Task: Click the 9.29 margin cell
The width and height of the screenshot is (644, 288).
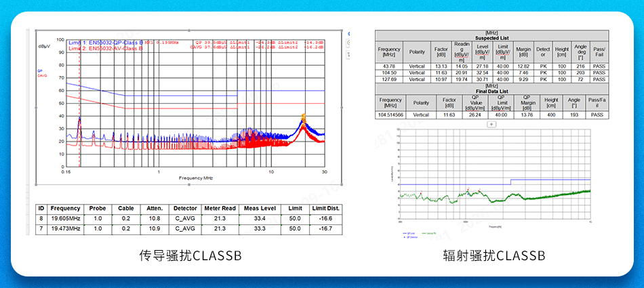Action: pos(523,79)
